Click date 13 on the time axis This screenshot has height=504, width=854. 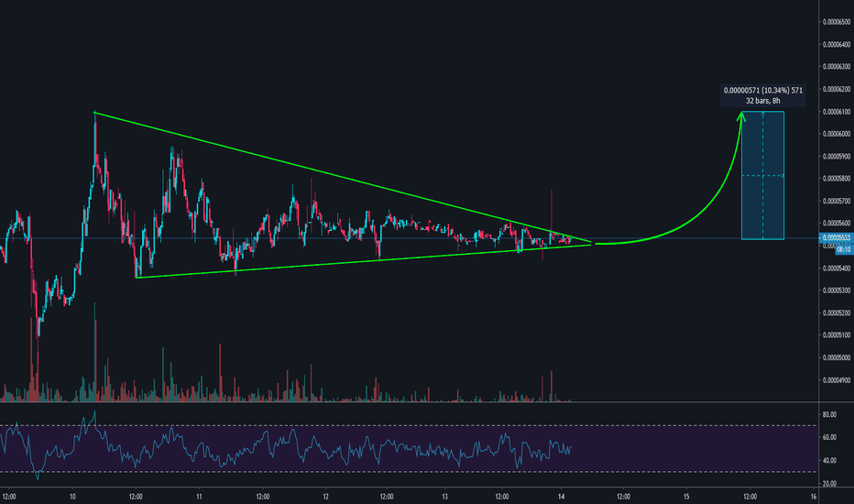tap(445, 497)
